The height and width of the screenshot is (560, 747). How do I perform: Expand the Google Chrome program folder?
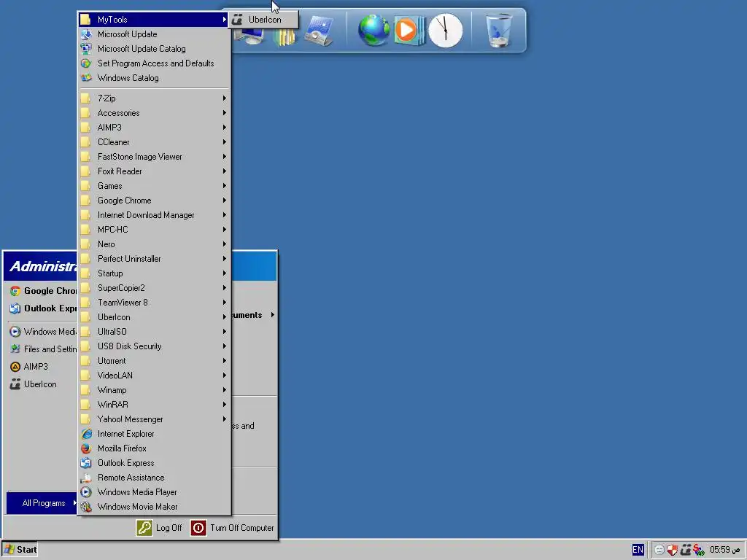(155, 201)
